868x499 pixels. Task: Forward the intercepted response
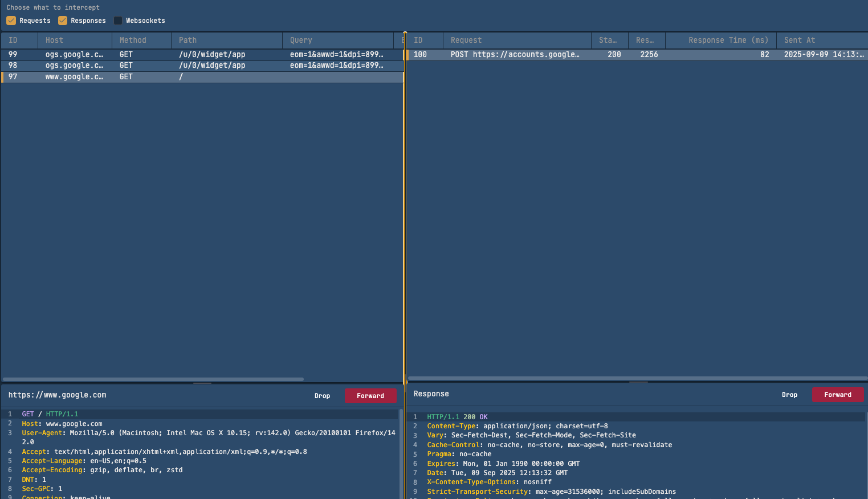click(x=838, y=395)
